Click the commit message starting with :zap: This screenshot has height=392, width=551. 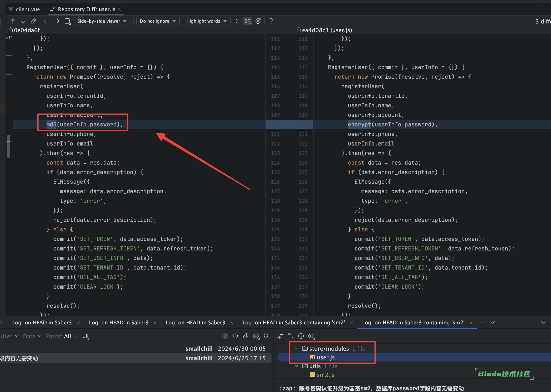point(372,388)
